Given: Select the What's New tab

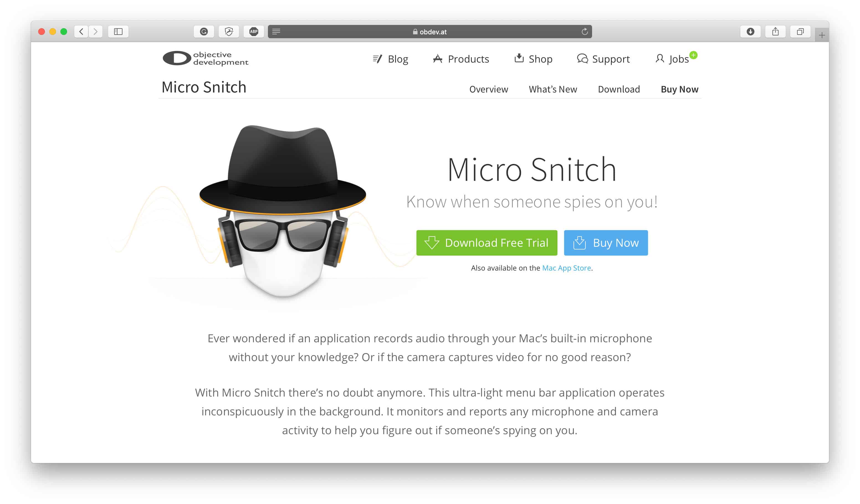Looking at the screenshot, I should click(x=553, y=89).
